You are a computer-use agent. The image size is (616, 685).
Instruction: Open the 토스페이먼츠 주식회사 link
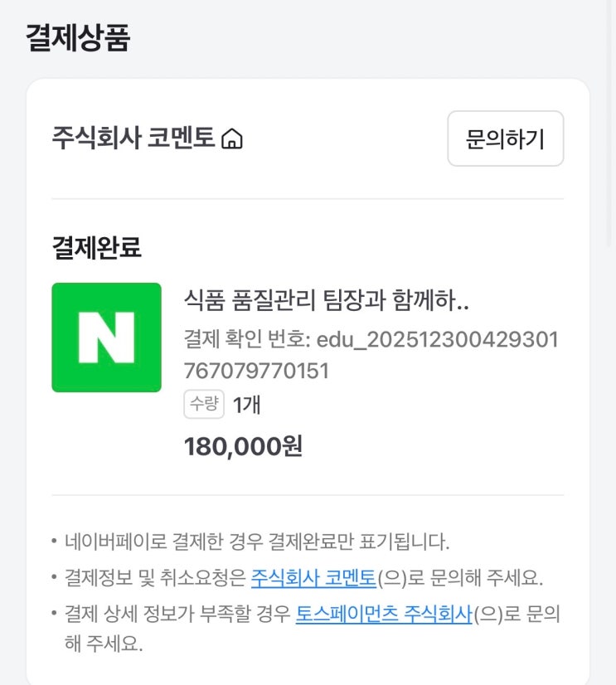(x=384, y=615)
